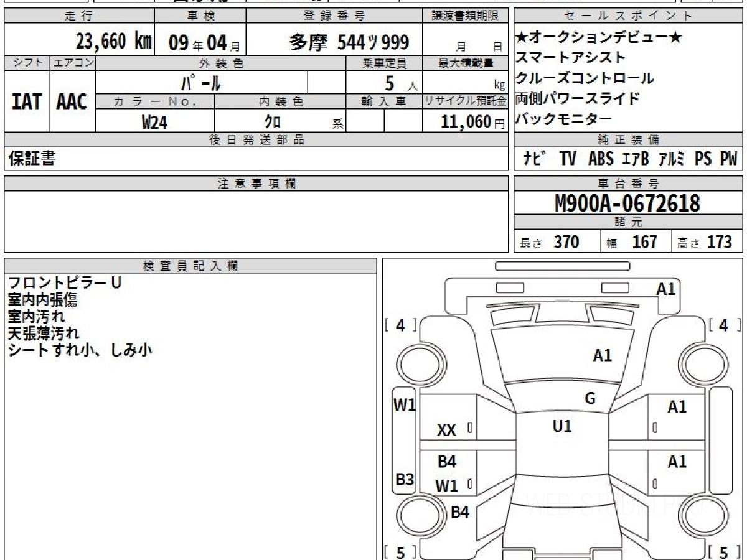747x560 pixels.
Task: Select the IAT shift value
Action: point(27,102)
